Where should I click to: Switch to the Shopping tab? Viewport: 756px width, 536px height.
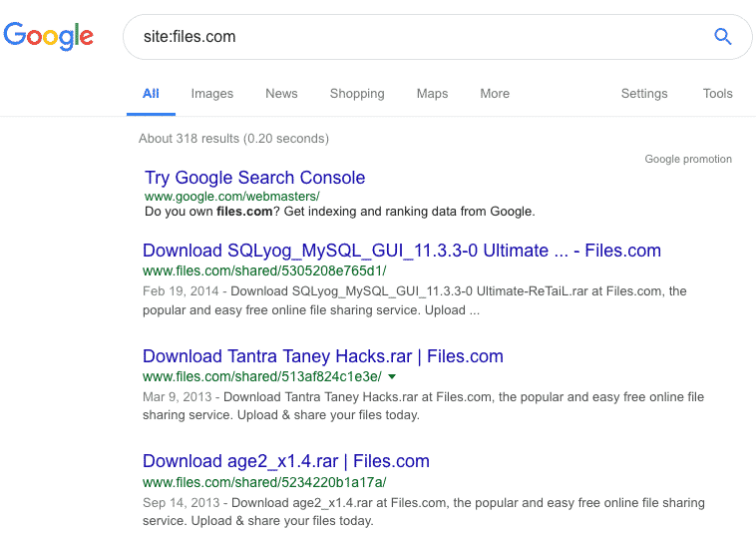coord(357,94)
